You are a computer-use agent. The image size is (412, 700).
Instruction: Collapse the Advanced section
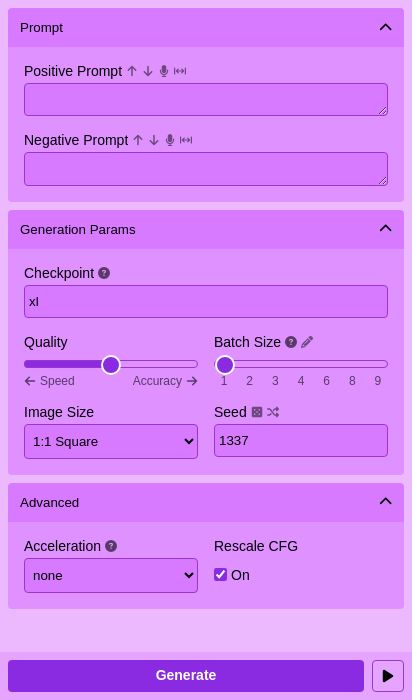coord(385,501)
